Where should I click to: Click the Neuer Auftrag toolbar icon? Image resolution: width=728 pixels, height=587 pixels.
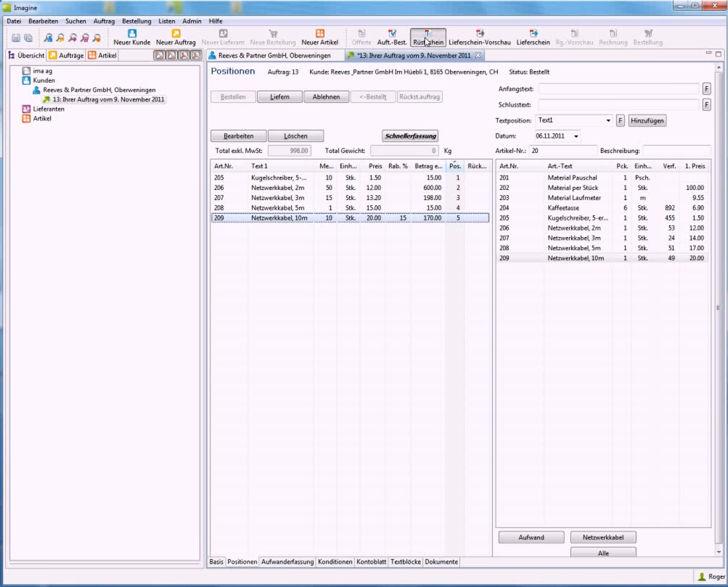176,37
